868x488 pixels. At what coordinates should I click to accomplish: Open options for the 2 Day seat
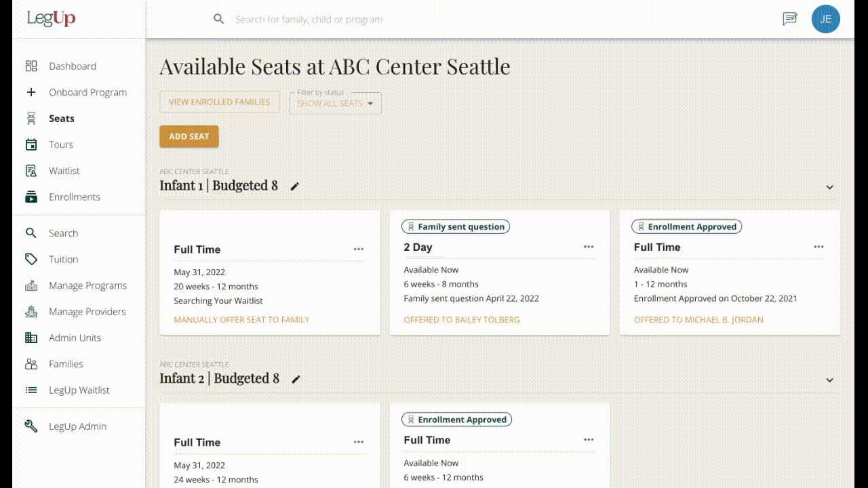[x=589, y=247]
